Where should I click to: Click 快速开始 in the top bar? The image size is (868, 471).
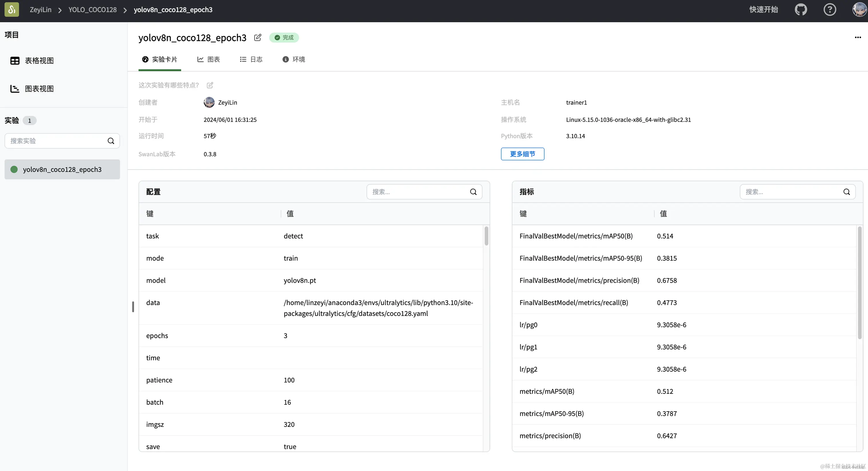[764, 9]
